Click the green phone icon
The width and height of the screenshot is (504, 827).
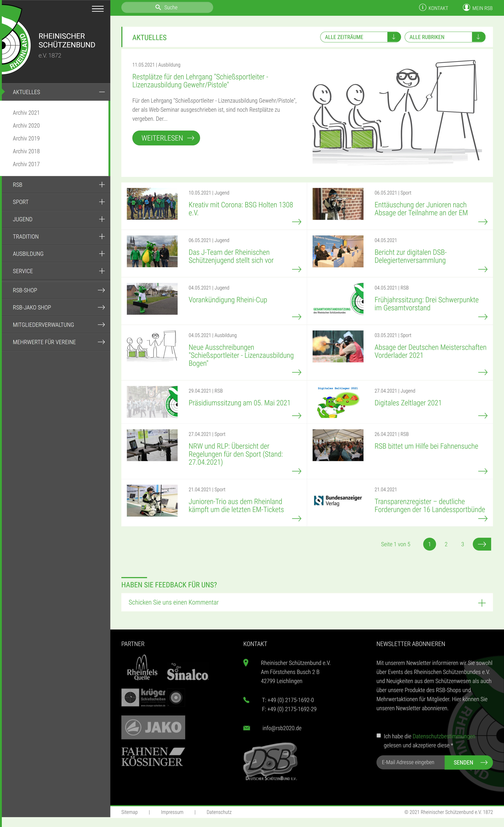(x=246, y=700)
